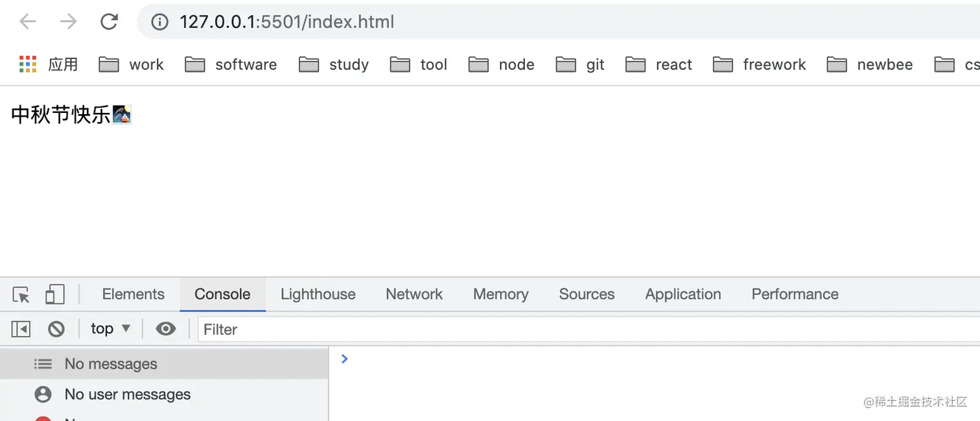Switch to the Application tab
Viewport: 980px width, 421px height.
pos(683,295)
